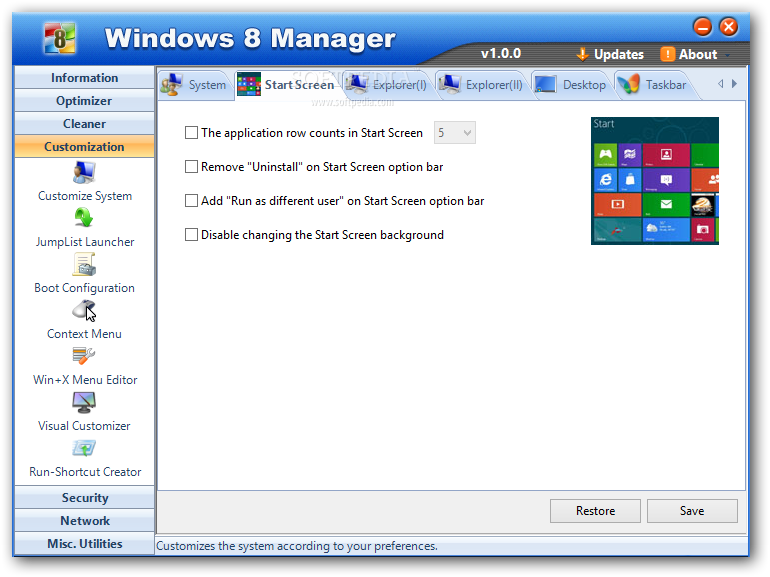Expand the Security section
Screen dimensions: 770x577
point(84,497)
